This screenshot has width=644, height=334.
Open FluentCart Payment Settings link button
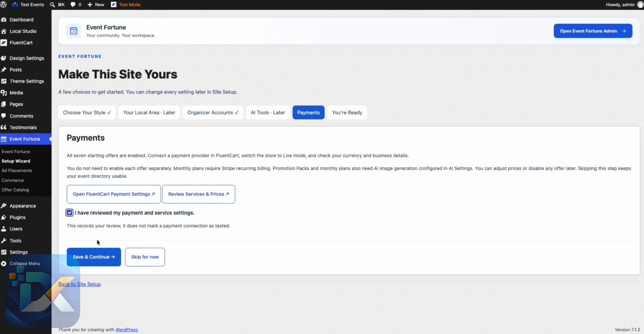point(114,194)
